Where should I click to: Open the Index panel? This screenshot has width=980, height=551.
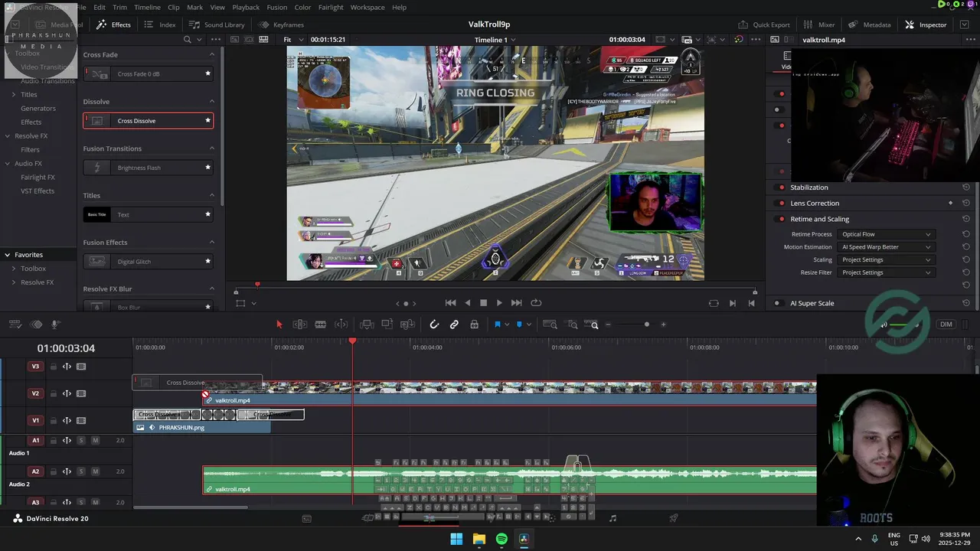point(160,24)
